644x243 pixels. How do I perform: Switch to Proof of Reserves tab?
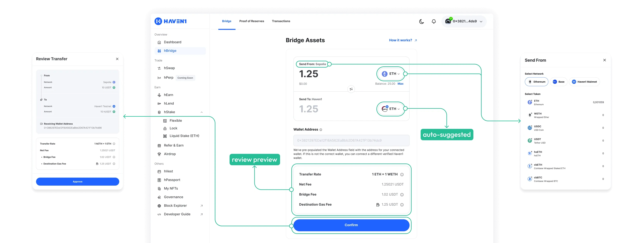pos(252,21)
